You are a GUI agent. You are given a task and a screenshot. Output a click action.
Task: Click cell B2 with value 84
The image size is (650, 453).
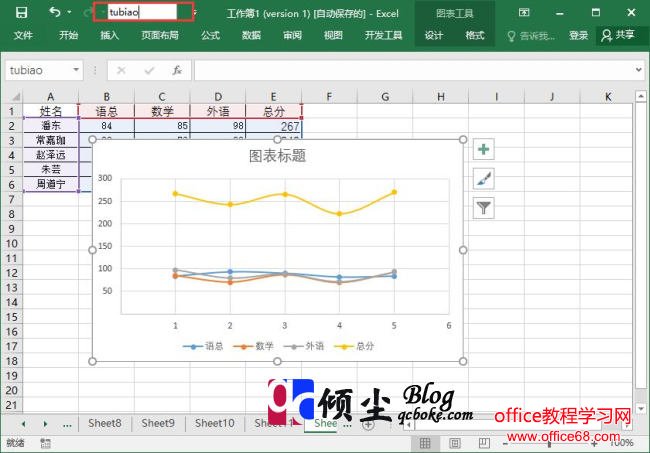click(107, 126)
